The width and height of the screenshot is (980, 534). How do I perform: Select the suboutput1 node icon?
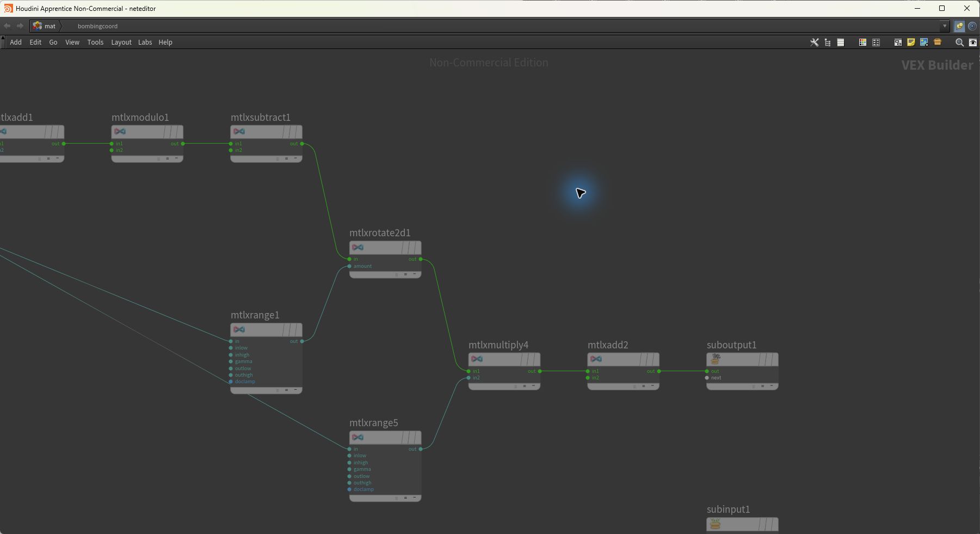(716, 359)
